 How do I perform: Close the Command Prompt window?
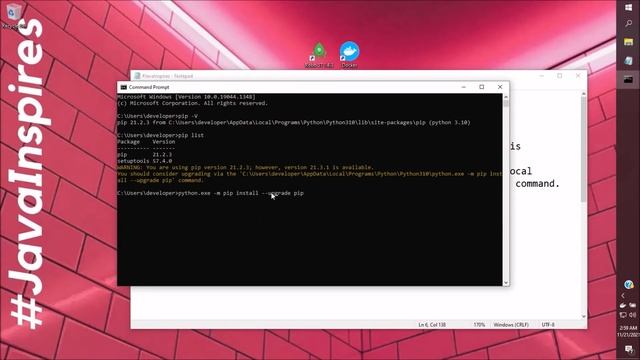pyautogui.click(x=500, y=87)
